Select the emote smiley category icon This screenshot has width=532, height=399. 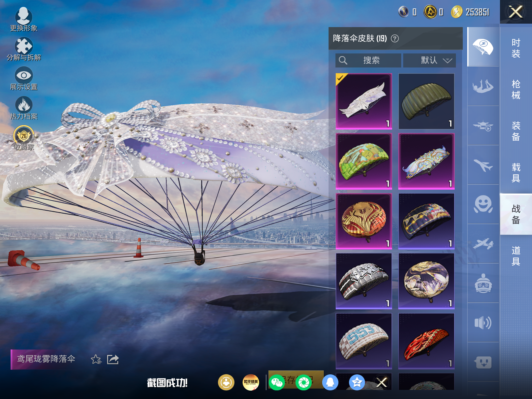point(483,204)
